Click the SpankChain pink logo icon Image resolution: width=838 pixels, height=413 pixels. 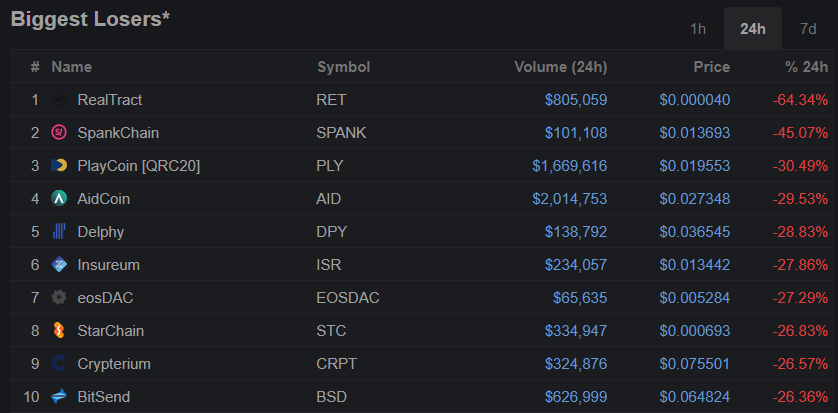click(60, 133)
